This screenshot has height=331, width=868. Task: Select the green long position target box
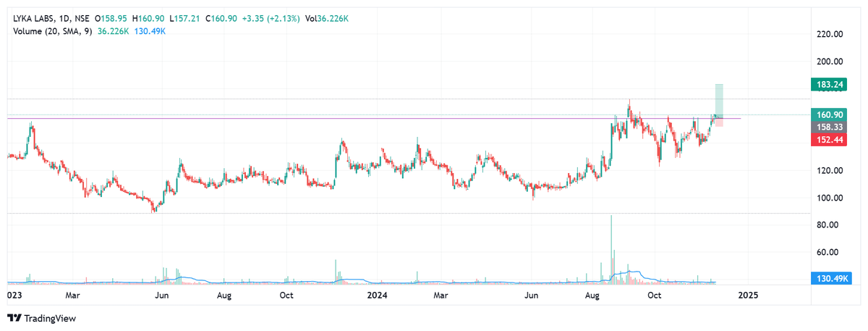720,100
